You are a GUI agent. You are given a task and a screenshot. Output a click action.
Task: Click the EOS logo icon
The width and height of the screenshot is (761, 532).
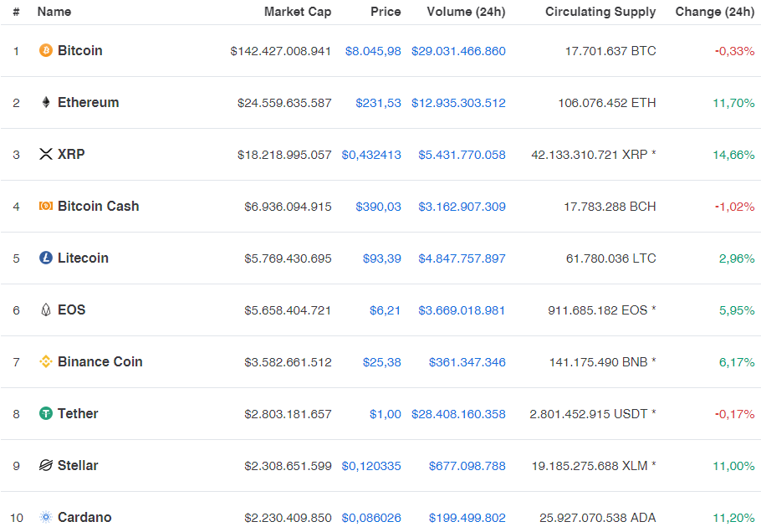(x=46, y=309)
